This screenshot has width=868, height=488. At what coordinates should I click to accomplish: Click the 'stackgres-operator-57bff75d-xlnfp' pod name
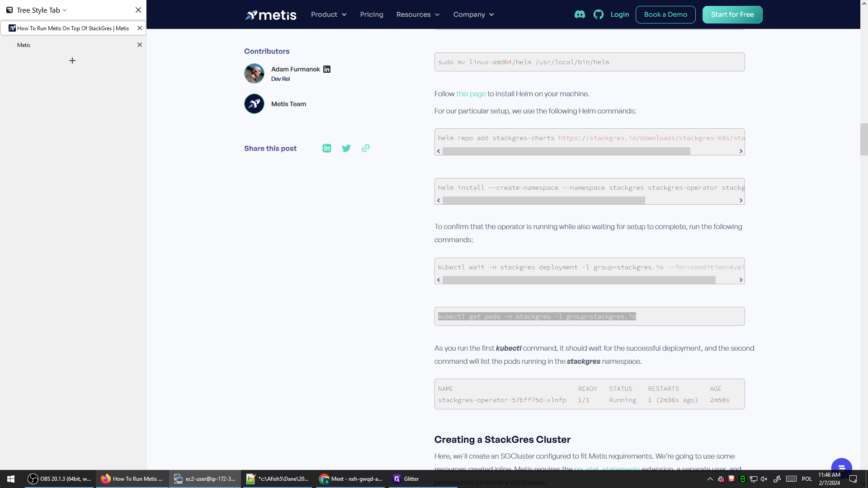[502, 400]
